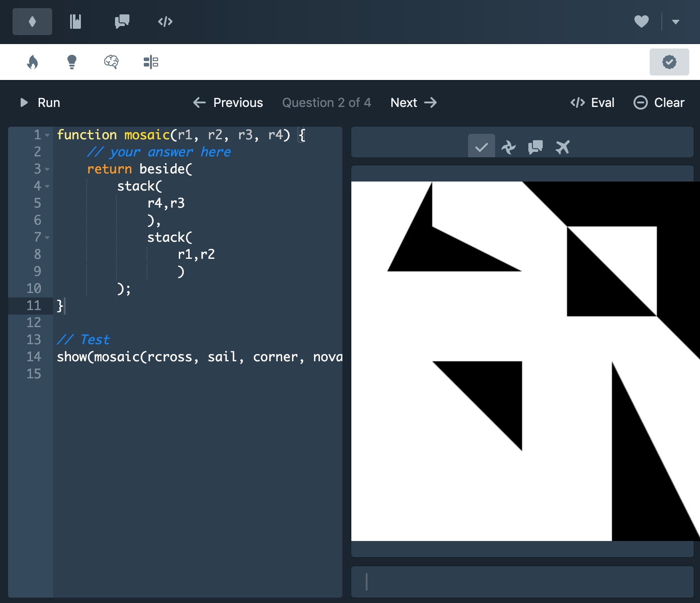Collapse the code fold at line 3

[47, 169]
